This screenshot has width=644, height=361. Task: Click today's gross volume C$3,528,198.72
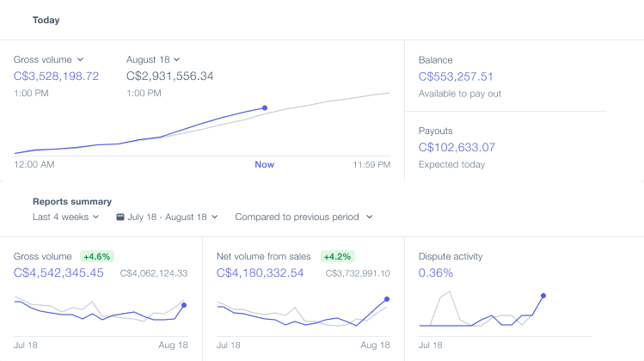tap(56, 76)
